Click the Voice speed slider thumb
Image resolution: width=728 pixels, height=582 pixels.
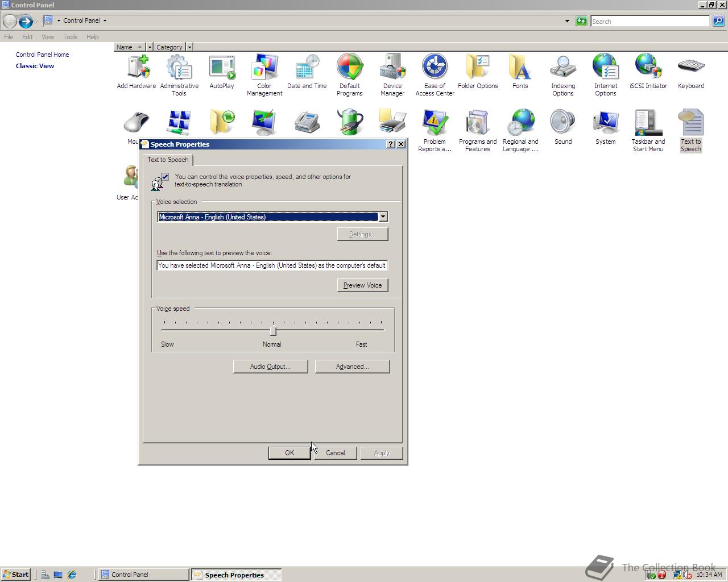273,330
